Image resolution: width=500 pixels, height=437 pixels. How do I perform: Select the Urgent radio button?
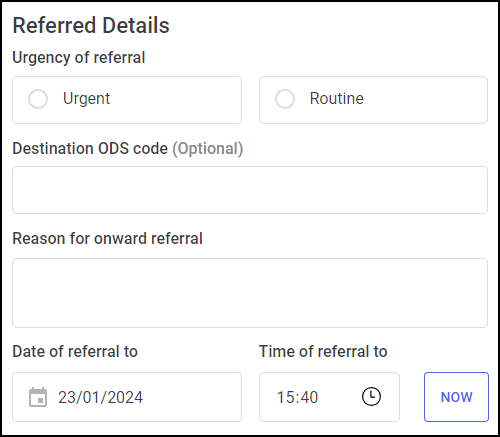[38, 99]
